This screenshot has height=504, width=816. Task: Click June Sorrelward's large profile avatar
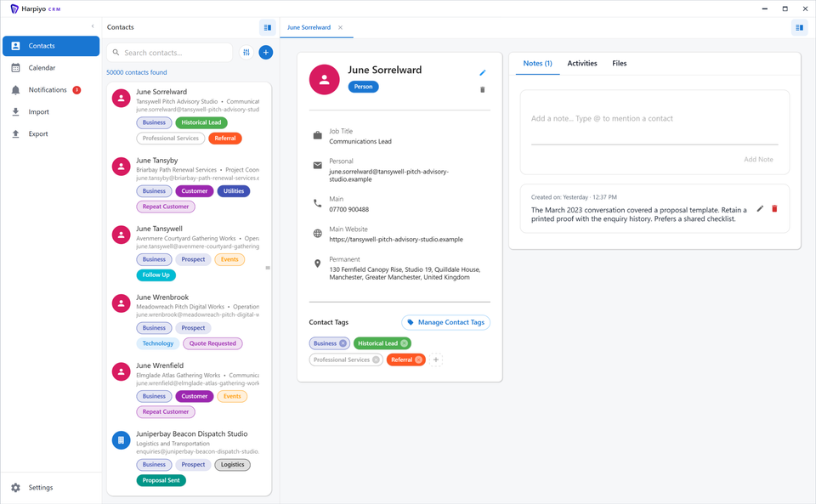[324, 80]
